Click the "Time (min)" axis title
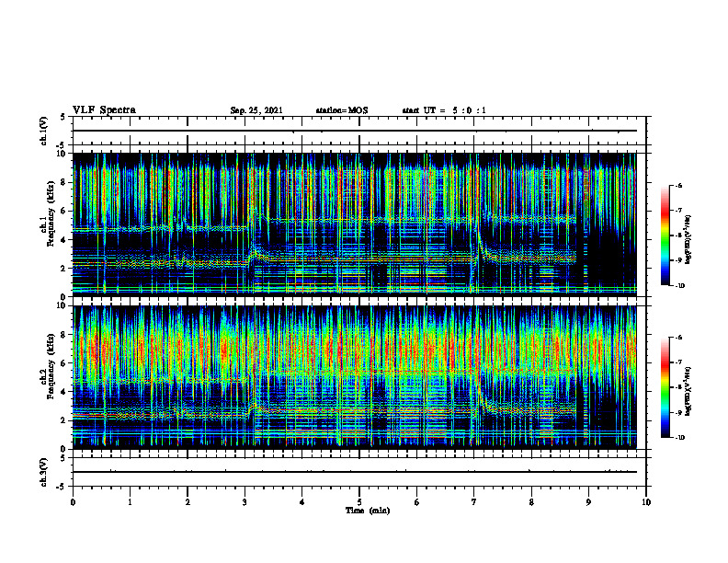The height and width of the screenshot is (563, 728). [368, 511]
